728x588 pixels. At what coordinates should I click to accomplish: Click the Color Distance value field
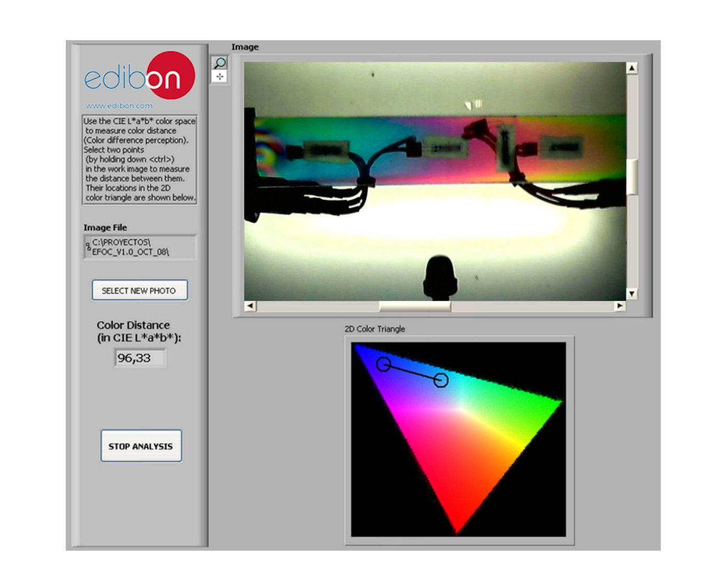(140, 358)
